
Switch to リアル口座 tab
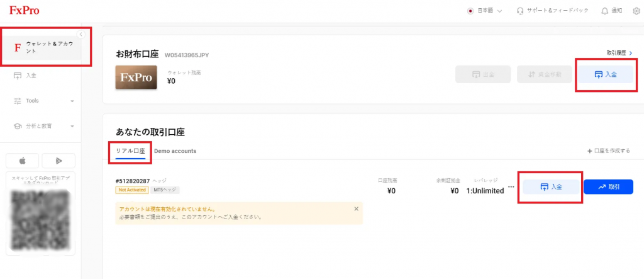(130, 151)
